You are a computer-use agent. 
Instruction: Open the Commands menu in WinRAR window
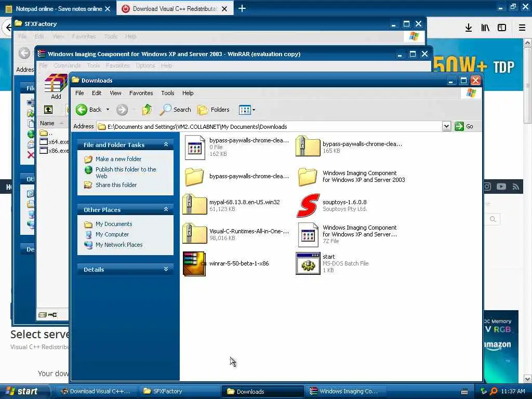(x=67, y=65)
